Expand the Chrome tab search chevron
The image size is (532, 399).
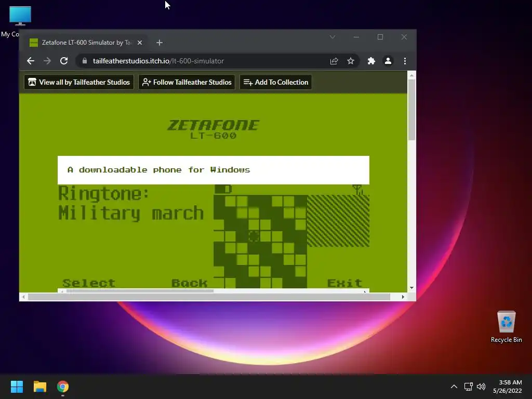332,37
